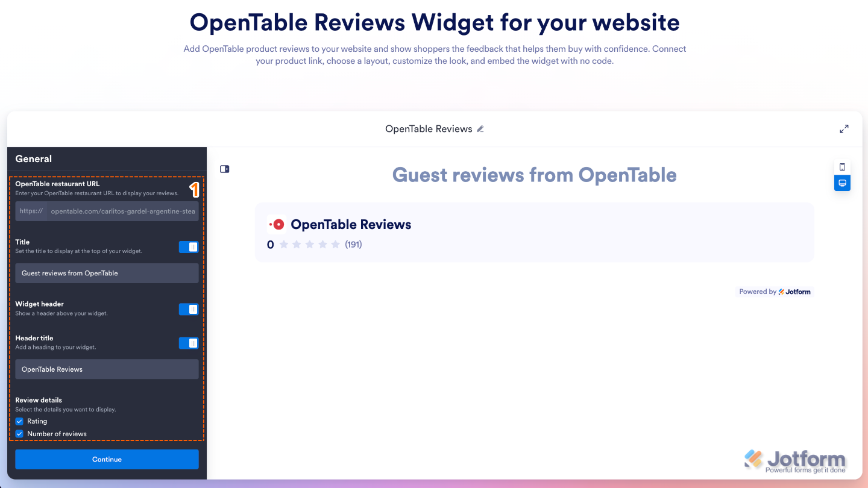
Task: Click the Jotform logo in bottom corner
Action: coord(795,461)
